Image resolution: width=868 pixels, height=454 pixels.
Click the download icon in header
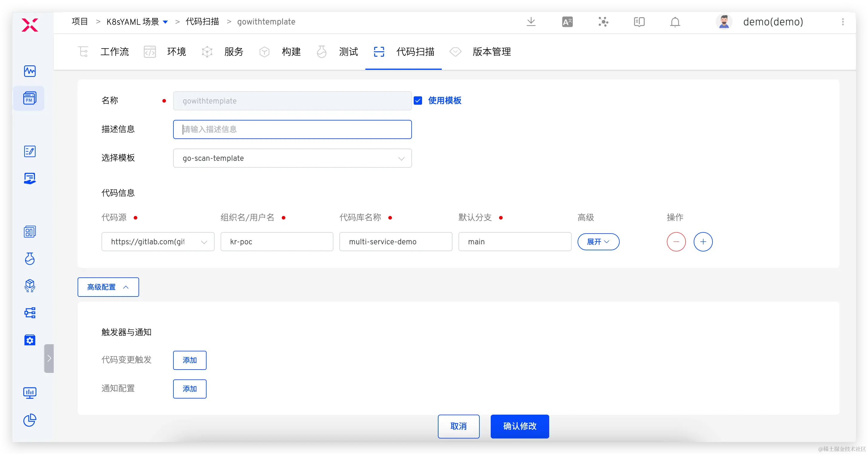click(x=531, y=22)
